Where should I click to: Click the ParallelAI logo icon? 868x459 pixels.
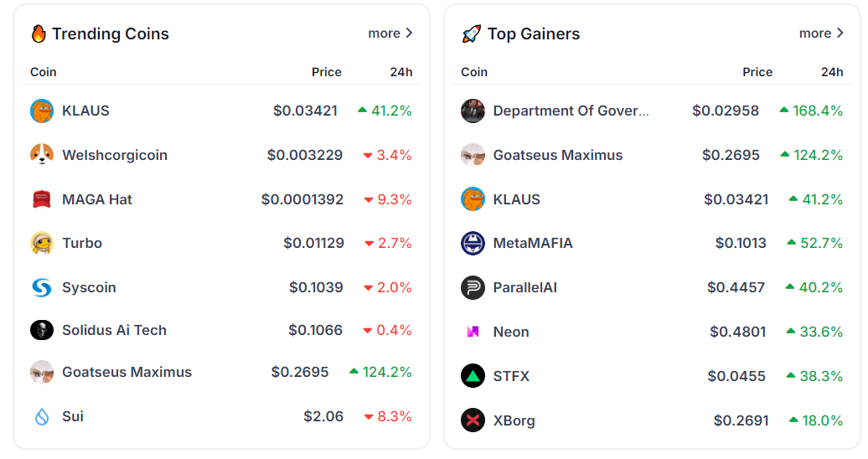click(x=473, y=287)
